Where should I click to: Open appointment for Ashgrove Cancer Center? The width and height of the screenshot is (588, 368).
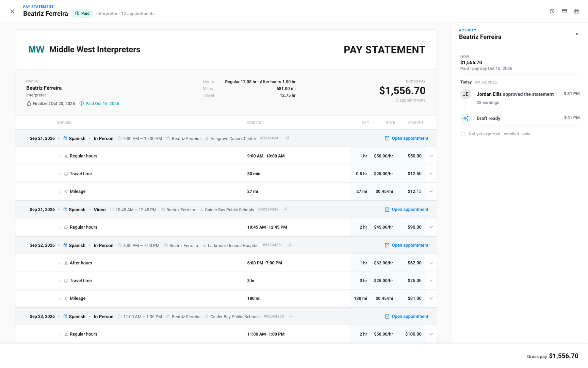coord(406,138)
